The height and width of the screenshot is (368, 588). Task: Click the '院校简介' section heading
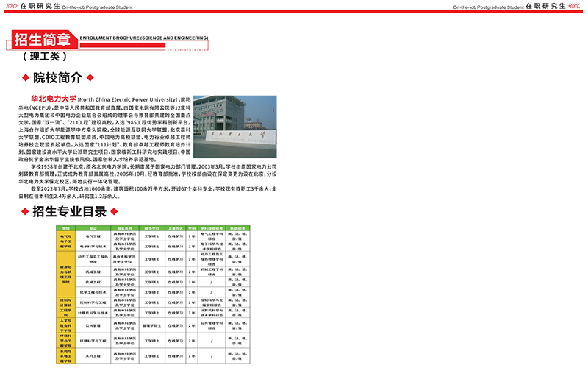pos(58,78)
